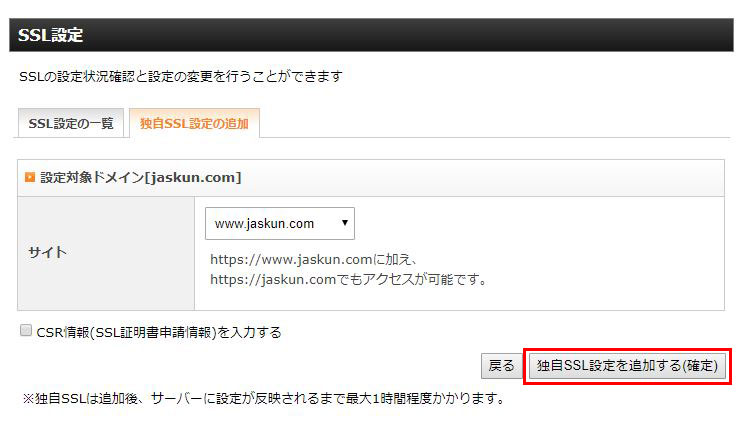Click the ※独自SSLは追加後 note at the bottom

pos(264,398)
